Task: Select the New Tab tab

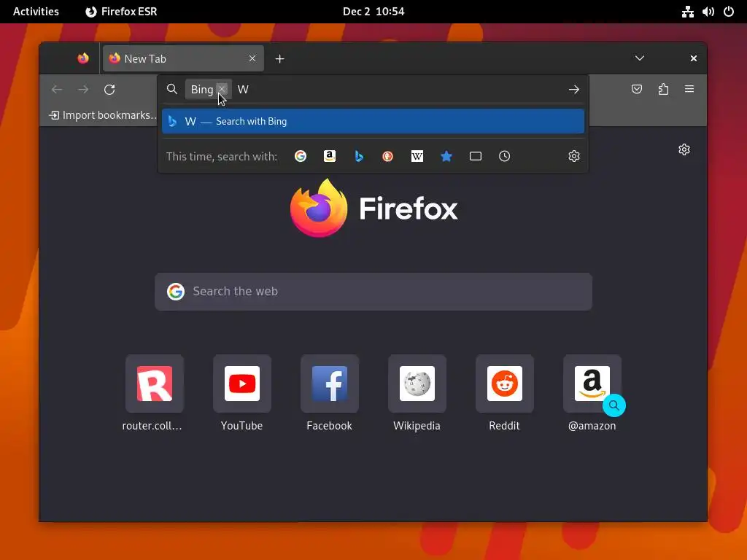Action: point(183,58)
